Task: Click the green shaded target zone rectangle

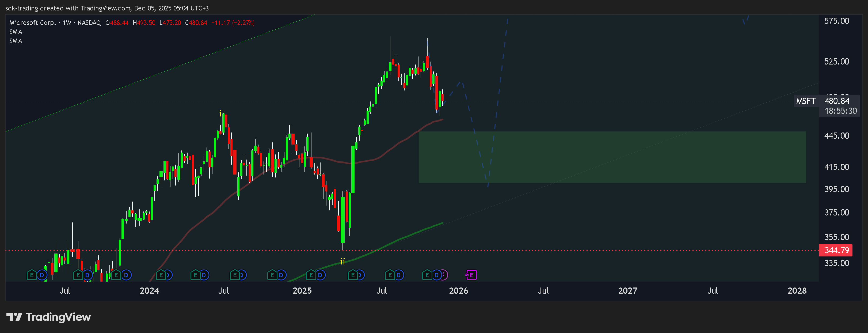Action: pyautogui.click(x=612, y=157)
